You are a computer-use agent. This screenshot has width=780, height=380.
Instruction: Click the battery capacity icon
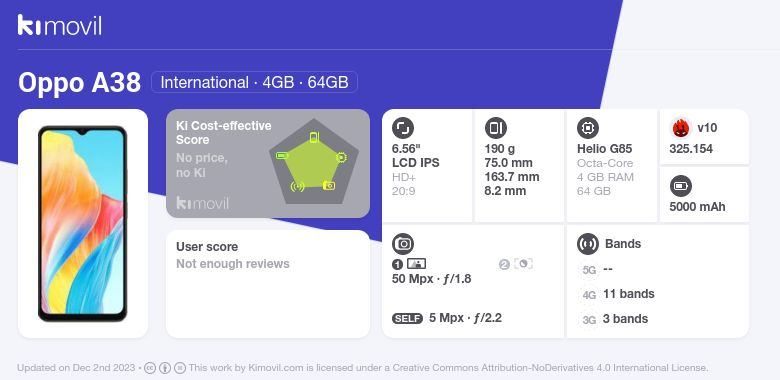pyautogui.click(x=680, y=187)
